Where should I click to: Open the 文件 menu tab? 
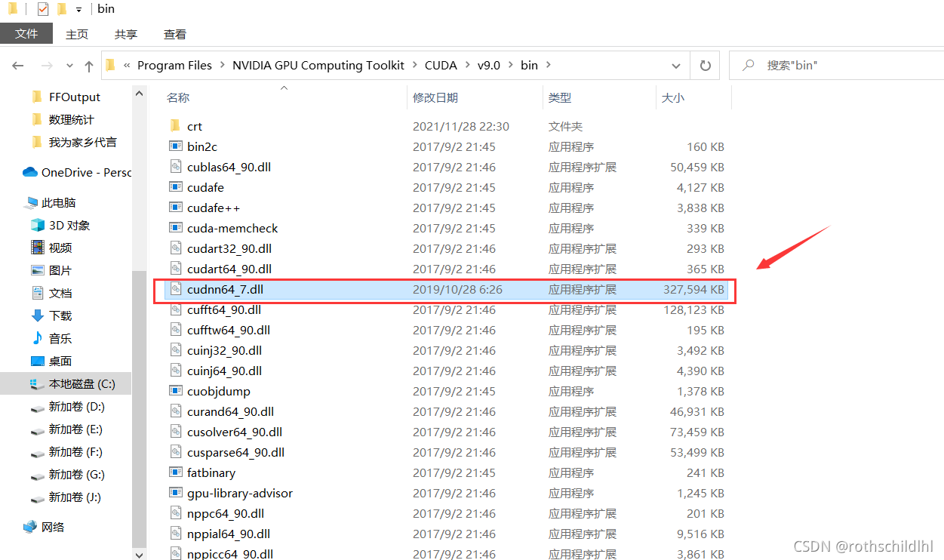[x=26, y=34]
